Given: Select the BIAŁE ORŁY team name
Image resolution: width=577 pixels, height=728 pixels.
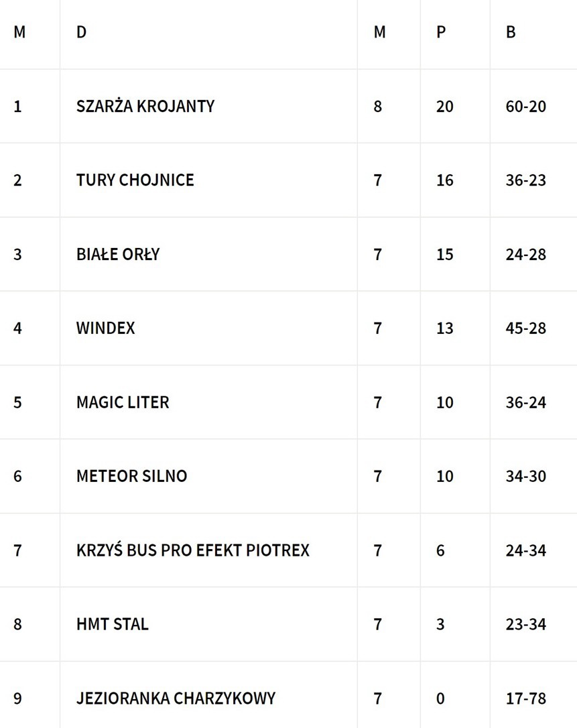Looking at the screenshot, I should click(118, 254).
